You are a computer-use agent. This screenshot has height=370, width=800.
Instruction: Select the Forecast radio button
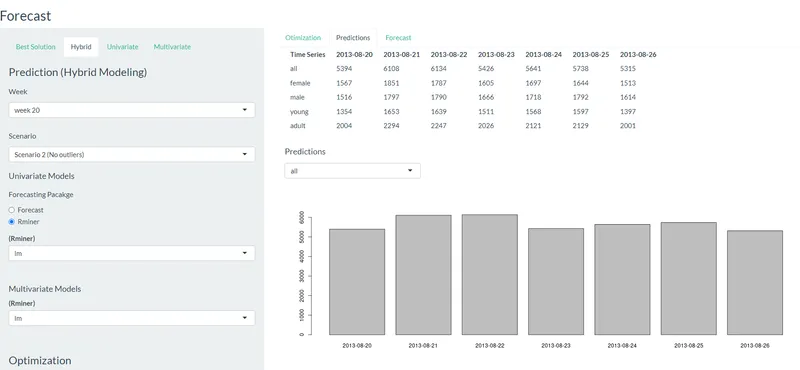click(x=12, y=210)
